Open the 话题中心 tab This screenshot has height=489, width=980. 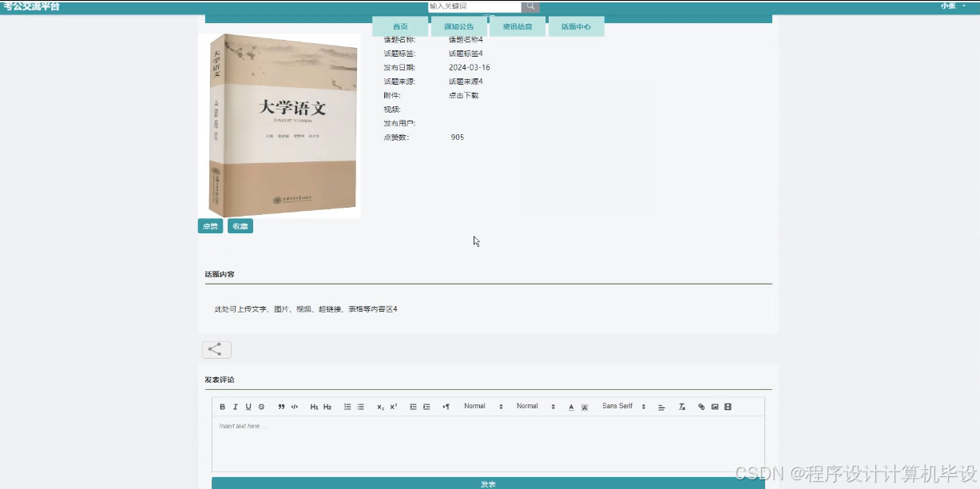tap(576, 26)
